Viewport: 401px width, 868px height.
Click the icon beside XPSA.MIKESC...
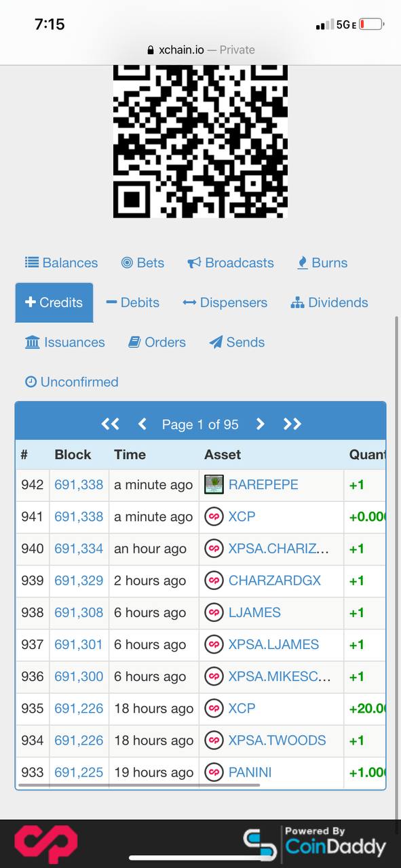click(214, 676)
